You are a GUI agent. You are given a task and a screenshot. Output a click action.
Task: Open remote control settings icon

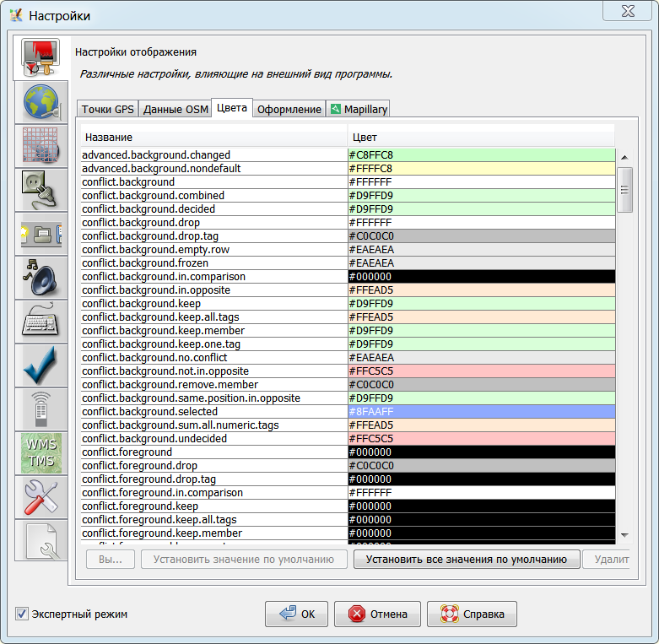pyautogui.click(x=40, y=409)
